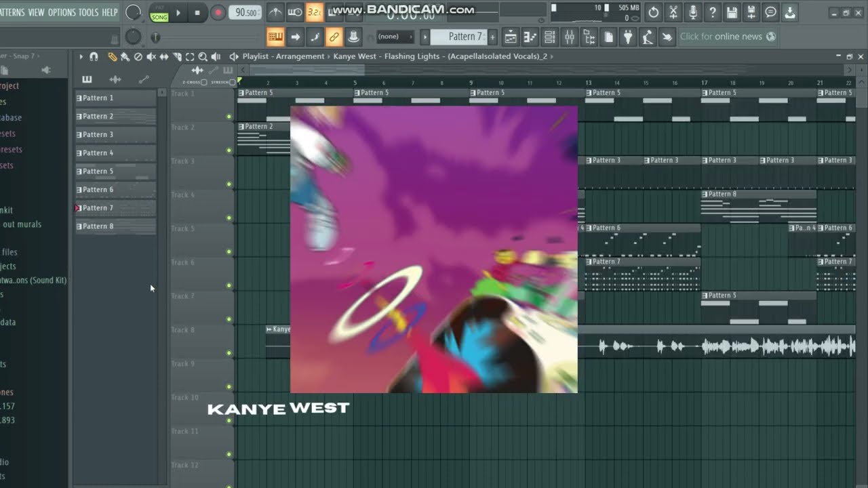Open the snap selector showing (none)
Viewport: 868px width, 488px height.
click(x=395, y=37)
